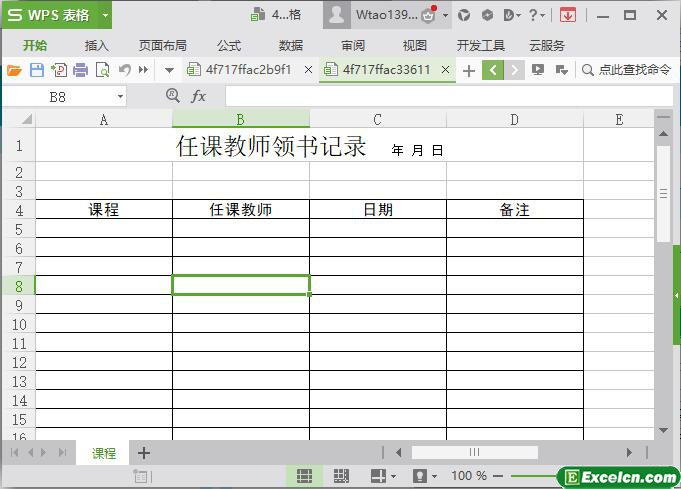Screen dimensions: 681x489
Task: Click into the formula bar input
Action: click(449, 96)
